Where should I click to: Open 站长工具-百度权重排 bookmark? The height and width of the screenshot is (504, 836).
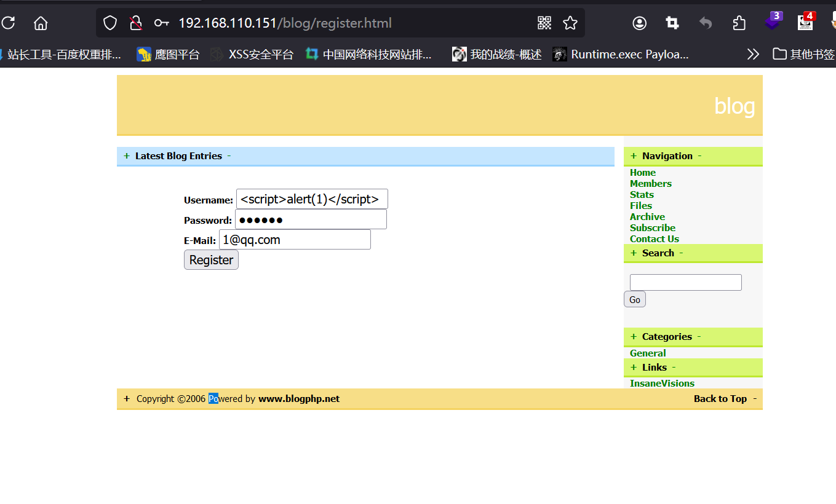coord(62,54)
